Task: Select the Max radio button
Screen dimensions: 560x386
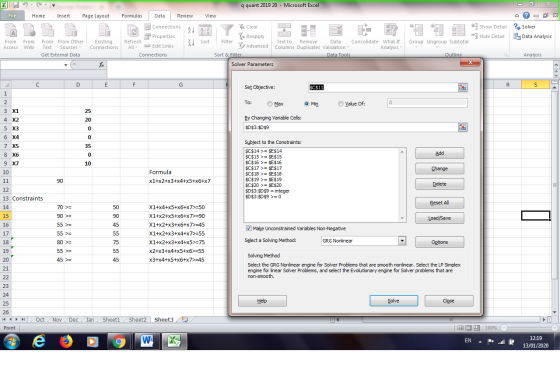Action: coord(270,104)
